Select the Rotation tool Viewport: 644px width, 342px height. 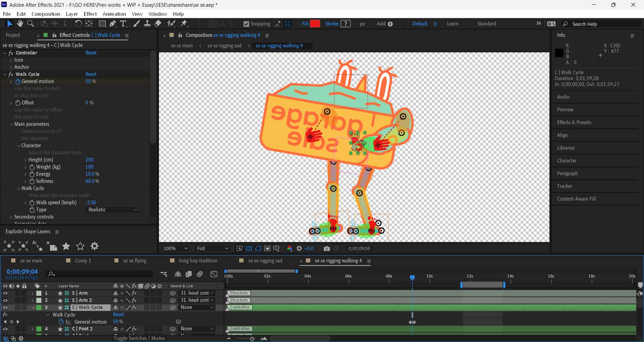coord(78,23)
